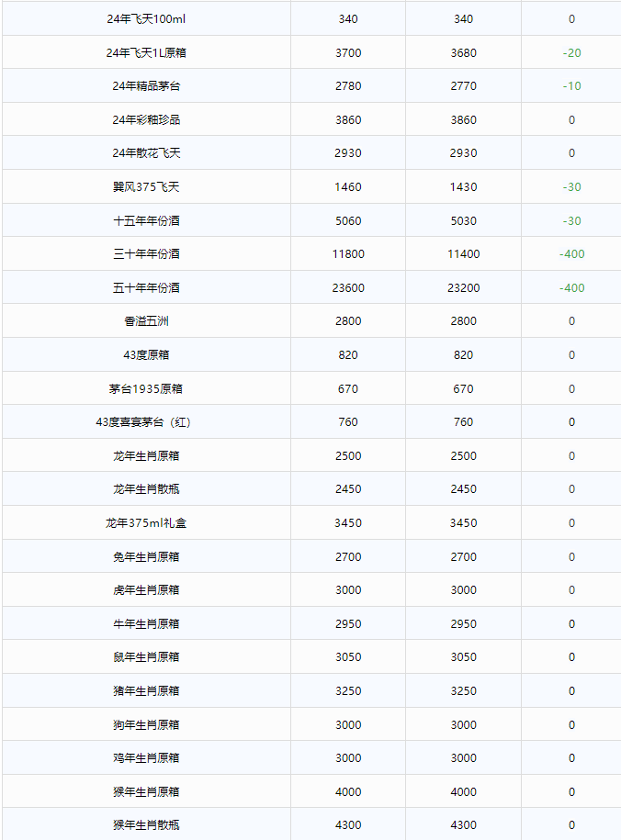Click the -30 change in 巽风375飞天 row
The image size is (621, 840).
click(571, 186)
